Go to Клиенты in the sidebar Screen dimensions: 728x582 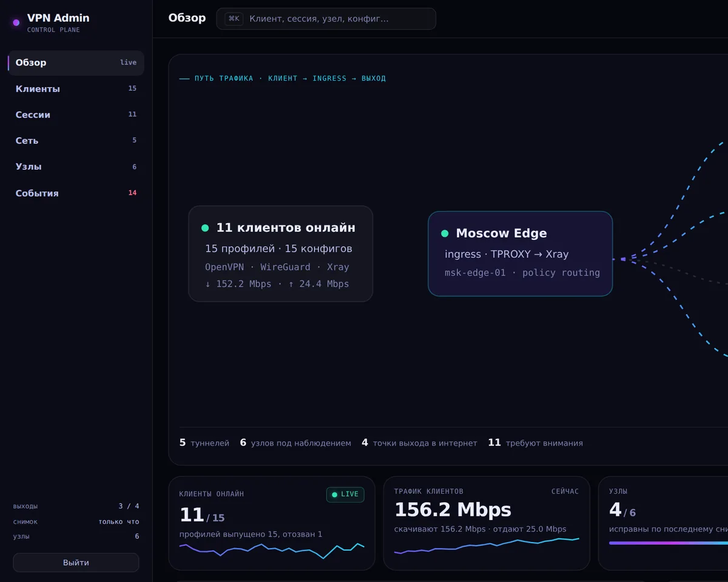coord(76,89)
